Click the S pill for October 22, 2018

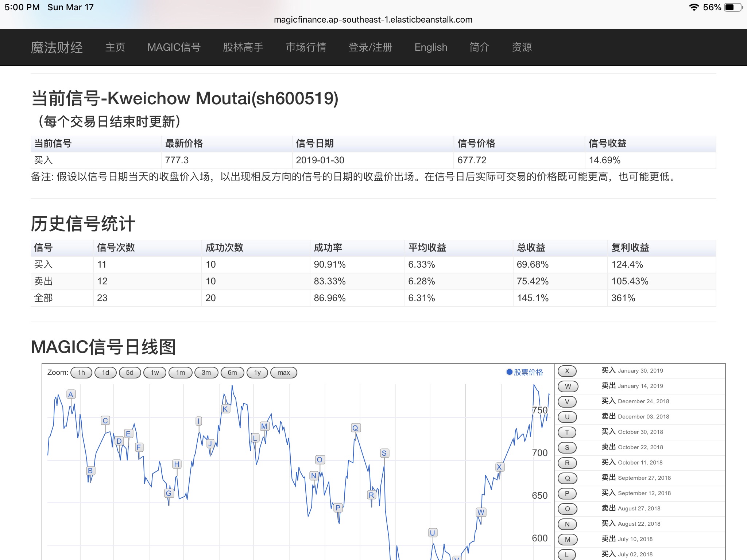567,448
